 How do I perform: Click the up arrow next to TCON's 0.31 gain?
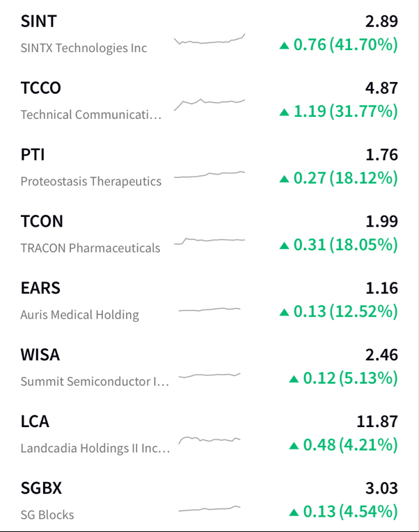[284, 245]
